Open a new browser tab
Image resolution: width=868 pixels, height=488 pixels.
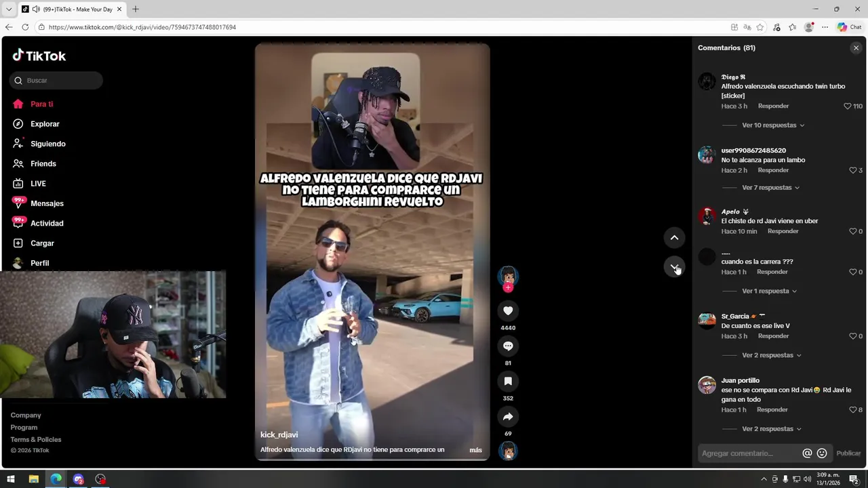(135, 9)
